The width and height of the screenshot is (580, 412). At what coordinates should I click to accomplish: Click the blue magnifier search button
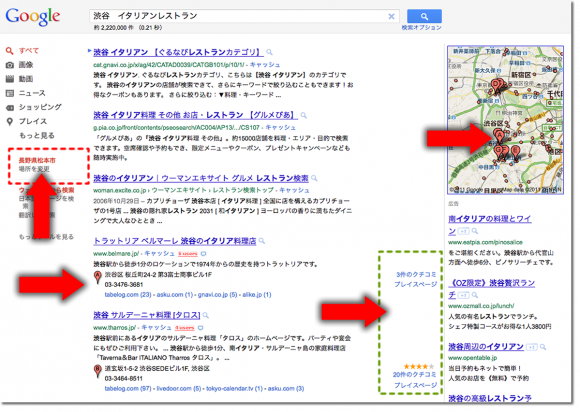tap(424, 16)
